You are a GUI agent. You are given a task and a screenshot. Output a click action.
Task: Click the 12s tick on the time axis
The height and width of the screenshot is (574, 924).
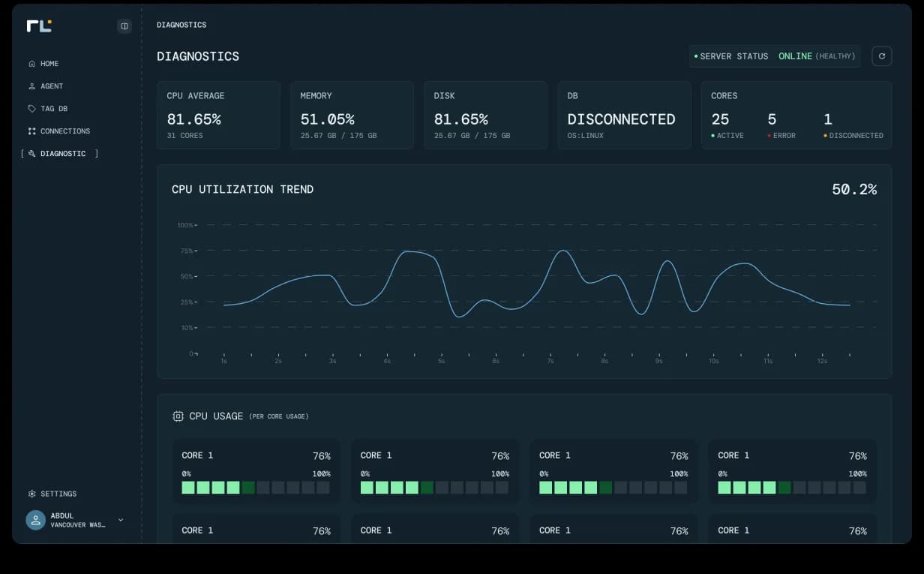tap(822, 361)
